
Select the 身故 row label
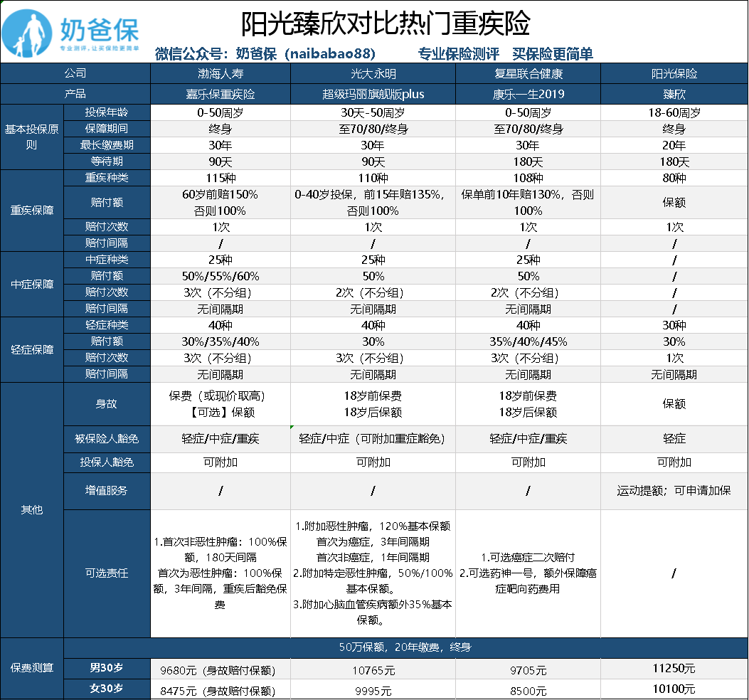[107, 404]
